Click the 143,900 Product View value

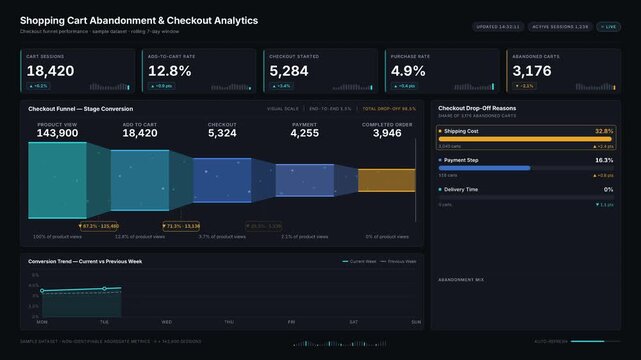pos(57,133)
